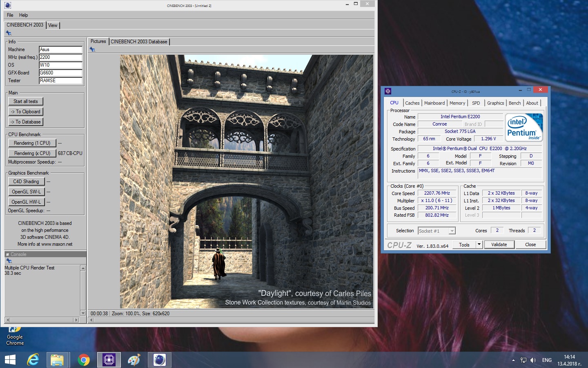Click the pin icon below CINEBENCH 2003 tab
The height and width of the screenshot is (368, 588).
coord(9,33)
